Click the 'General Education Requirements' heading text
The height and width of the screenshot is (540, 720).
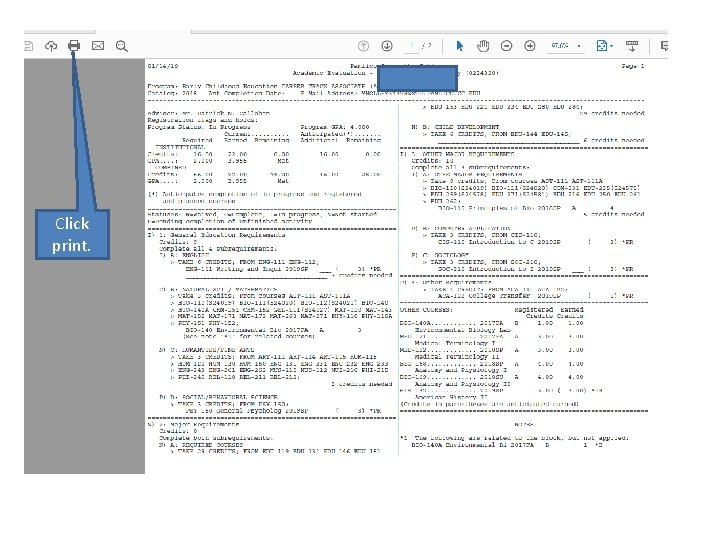[227, 235]
